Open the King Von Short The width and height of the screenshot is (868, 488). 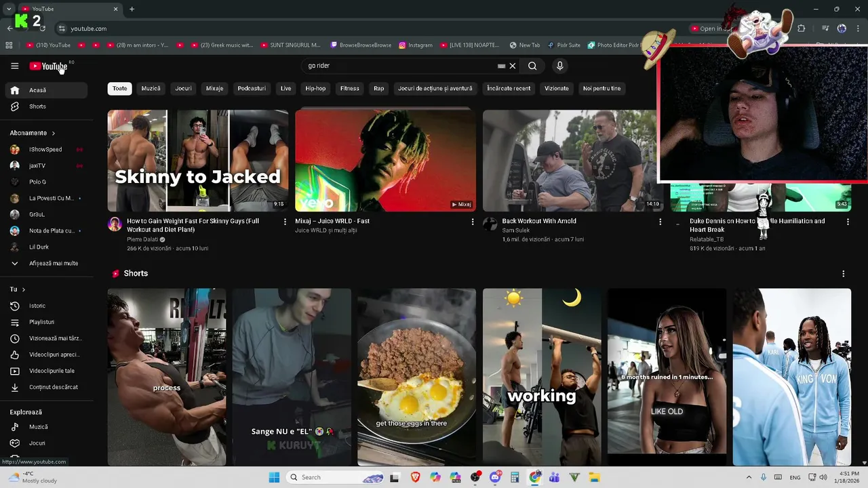tap(791, 377)
